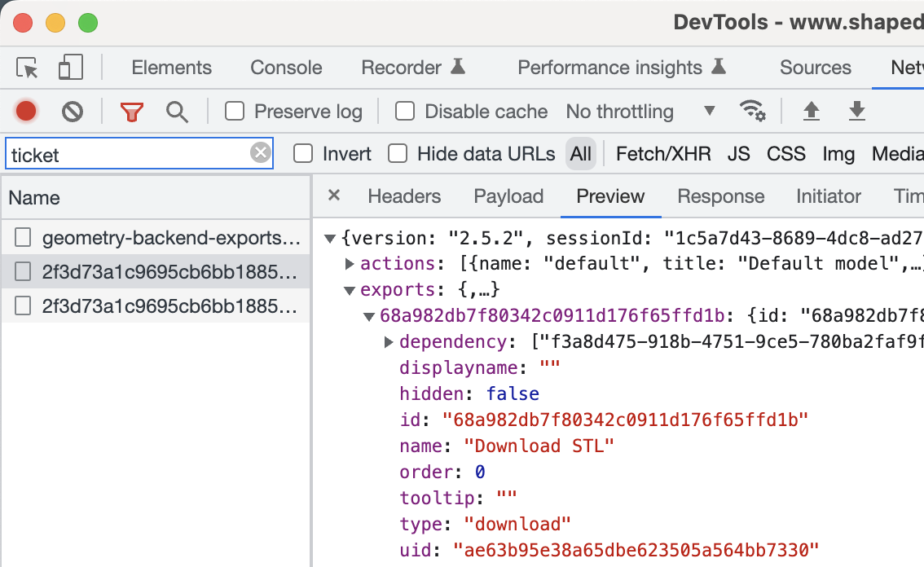Open the Headers tab
924x567 pixels.
pos(404,196)
